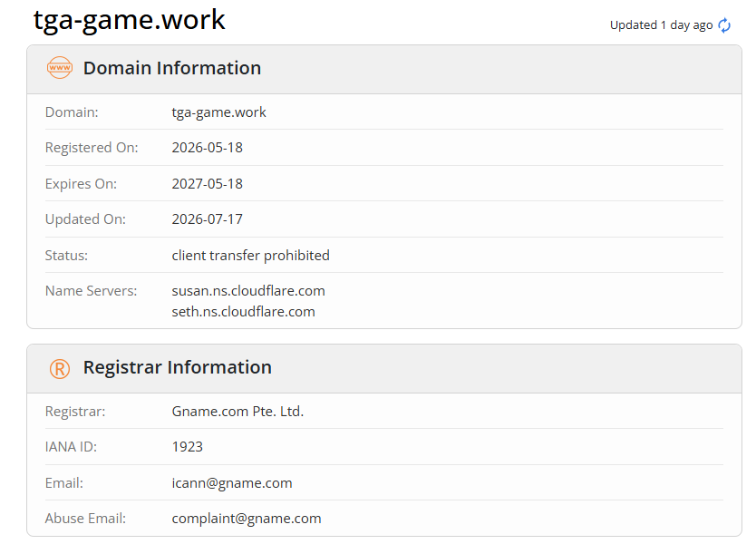
Task: Click registrar name Gname.com Pte. Ltd.
Action: pos(237,412)
